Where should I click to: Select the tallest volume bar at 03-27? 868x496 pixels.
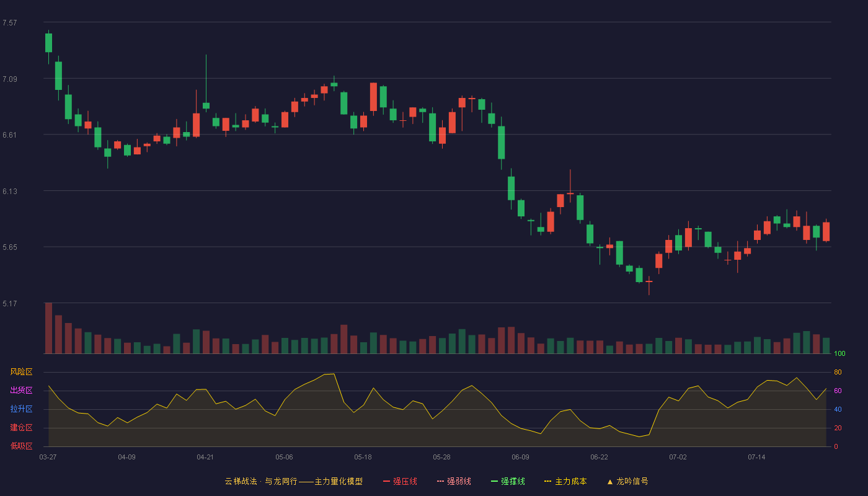[x=48, y=328]
